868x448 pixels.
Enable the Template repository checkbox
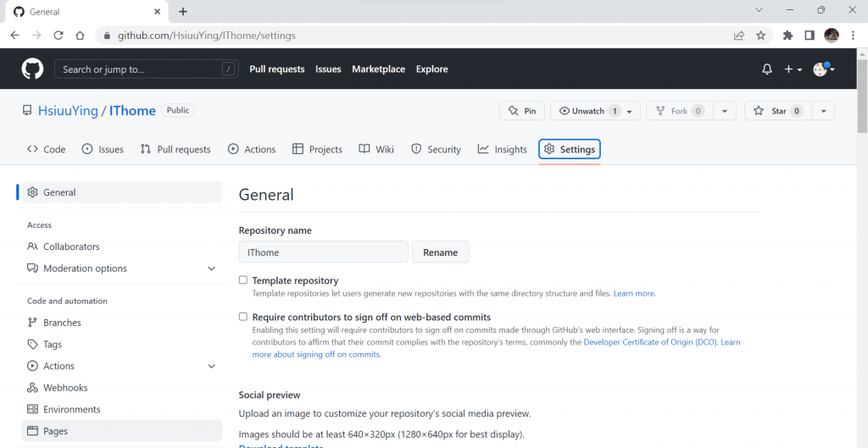click(243, 280)
